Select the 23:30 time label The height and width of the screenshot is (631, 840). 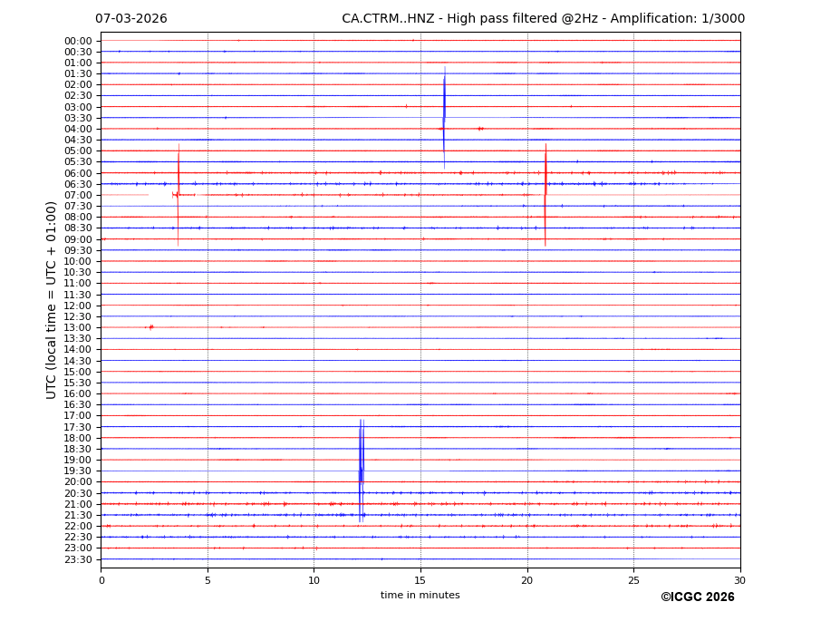pyautogui.click(x=78, y=559)
